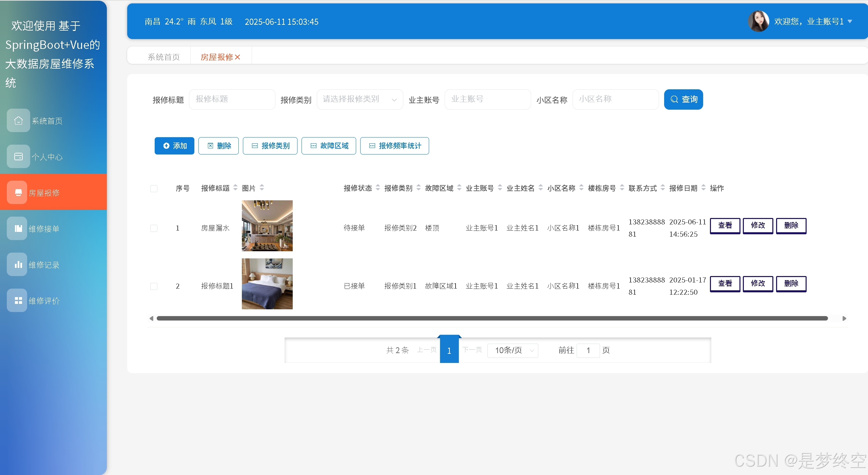868x475 pixels.
Task: Check the row for 房屋漏水
Action: 154,228
